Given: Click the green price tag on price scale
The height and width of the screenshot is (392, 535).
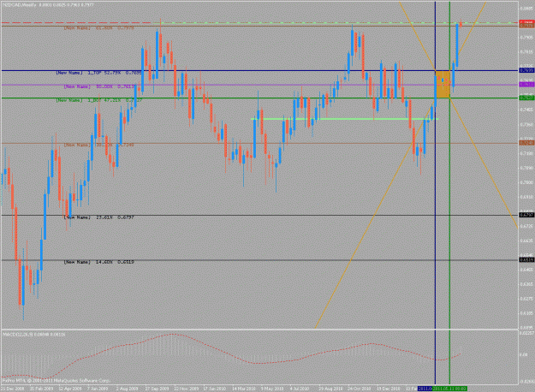Looking at the screenshot, I should (526, 98).
